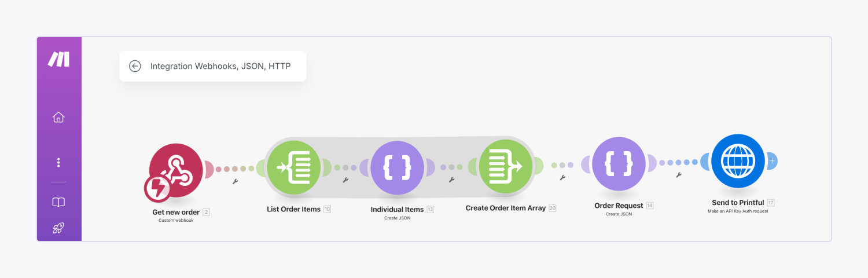Open the book resources icon in sidebar
The image size is (868, 278).
(x=58, y=202)
